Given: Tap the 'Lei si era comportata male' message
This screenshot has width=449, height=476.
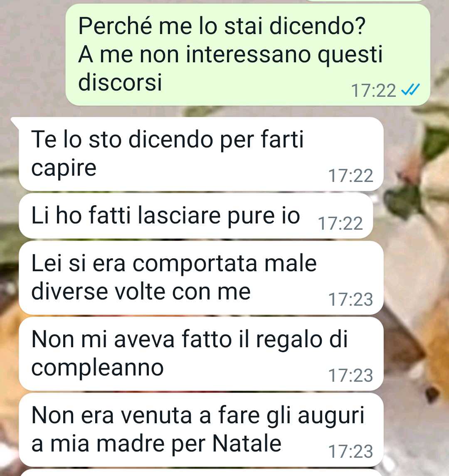Looking at the screenshot, I should (x=201, y=278).
